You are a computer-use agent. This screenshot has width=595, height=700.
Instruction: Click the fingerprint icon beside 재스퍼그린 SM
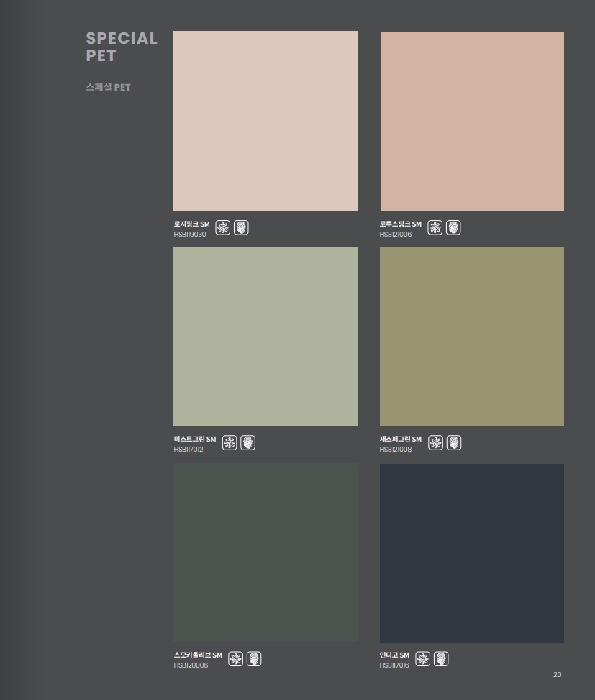click(454, 443)
